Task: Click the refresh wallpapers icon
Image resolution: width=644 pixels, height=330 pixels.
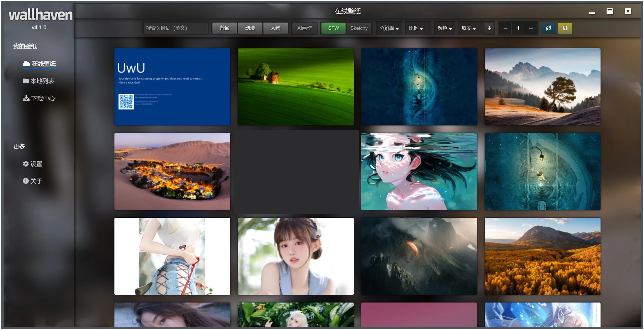Action: [548, 28]
